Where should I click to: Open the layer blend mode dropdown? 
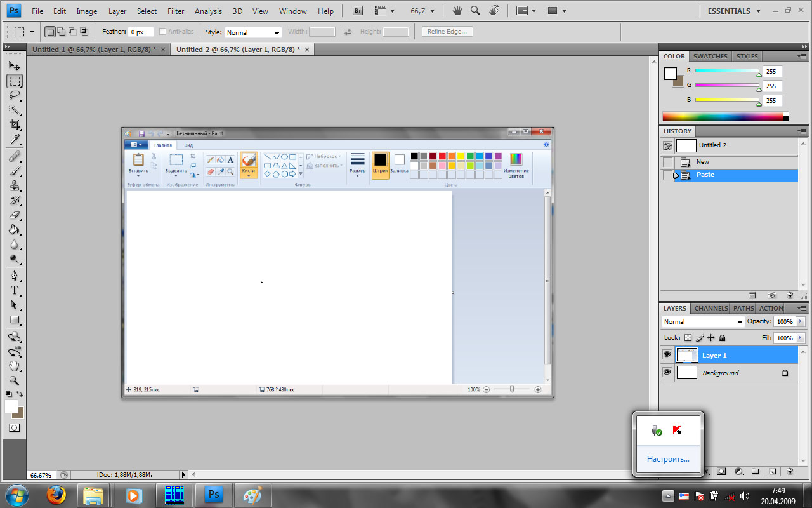[702, 322]
